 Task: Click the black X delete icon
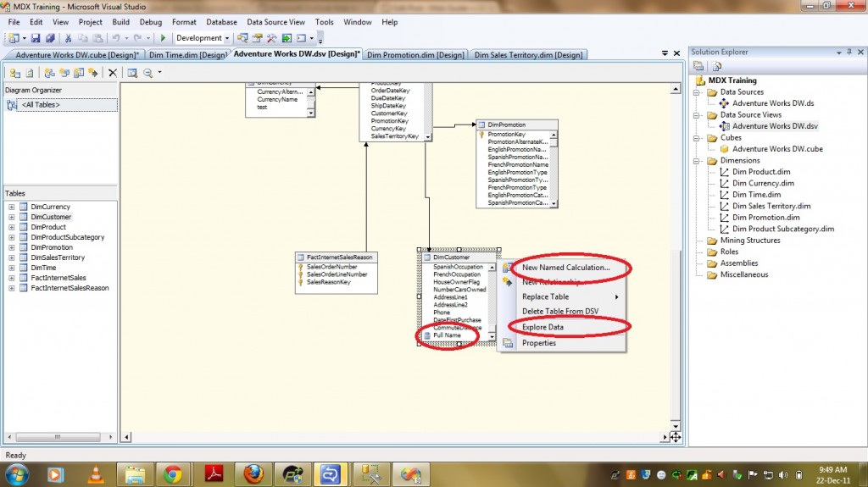tap(112, 73)
